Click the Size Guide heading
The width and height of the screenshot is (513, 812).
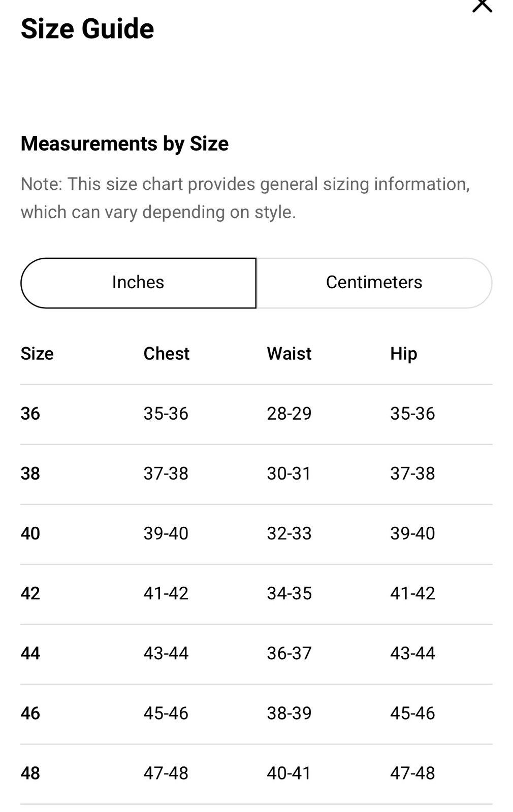87,28
